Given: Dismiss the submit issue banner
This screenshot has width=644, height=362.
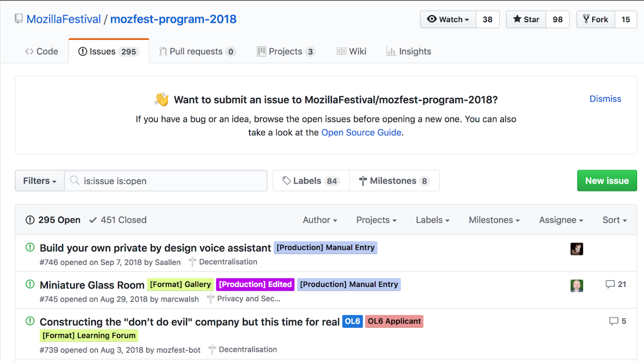Looking at the screenshot, I should 605,99.
